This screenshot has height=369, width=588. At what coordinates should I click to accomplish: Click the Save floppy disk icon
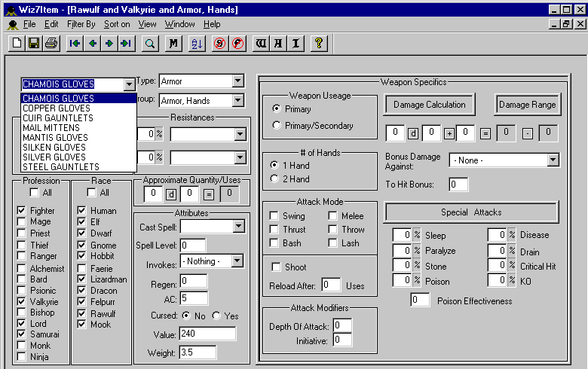pyautogui.click(x=34, y=44)
